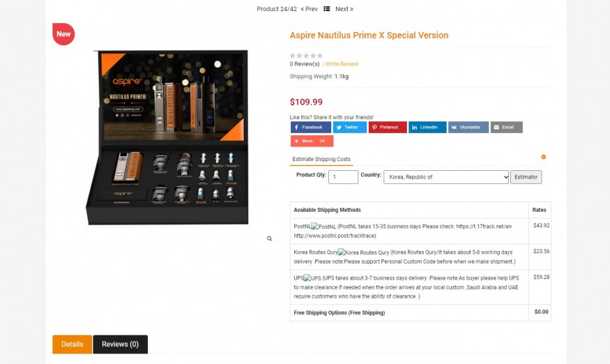
Task: Share product via Email
Action: [x=506, y=128]
